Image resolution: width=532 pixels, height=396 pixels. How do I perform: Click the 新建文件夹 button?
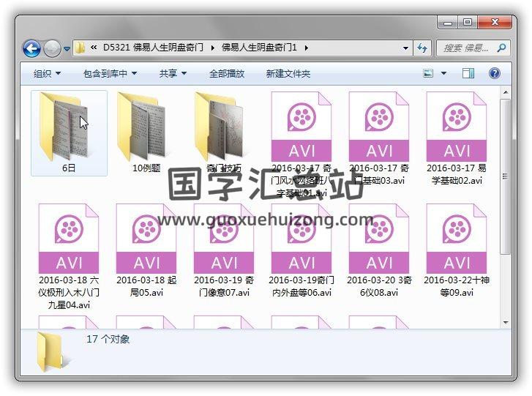(288, 74)
